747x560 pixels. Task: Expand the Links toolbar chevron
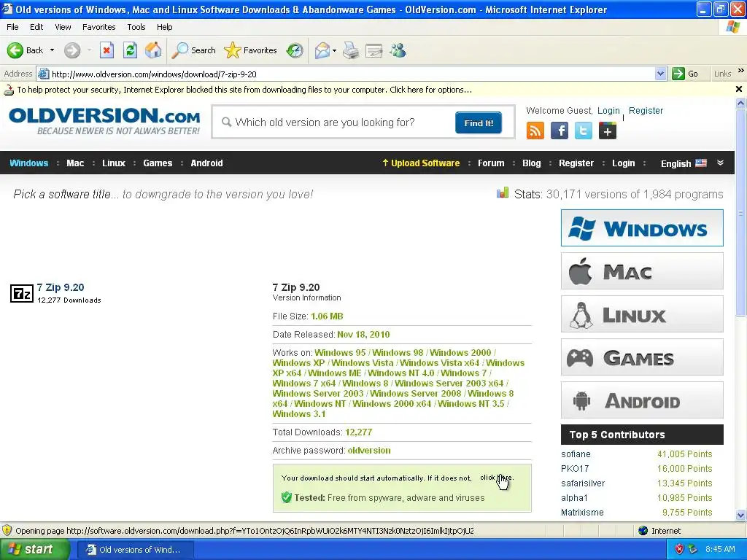tap(741, 71)
